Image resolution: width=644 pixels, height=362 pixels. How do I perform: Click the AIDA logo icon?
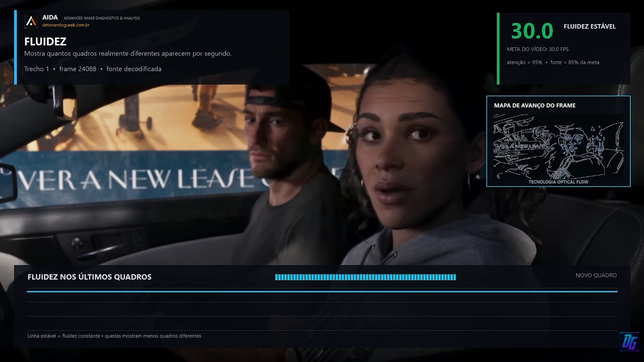click(31, 21)
